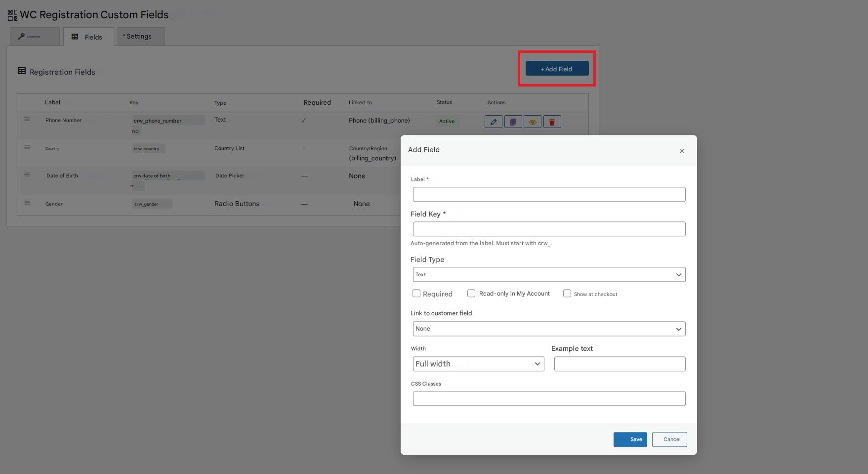The height and width of the screenshot is (474, 868).
Task: Open the Width dropdown showing Full width
Action: click(478, 364)
